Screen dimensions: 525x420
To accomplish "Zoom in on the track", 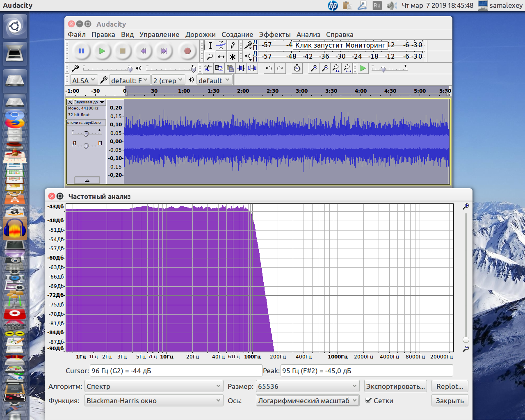I will point(314,68).
